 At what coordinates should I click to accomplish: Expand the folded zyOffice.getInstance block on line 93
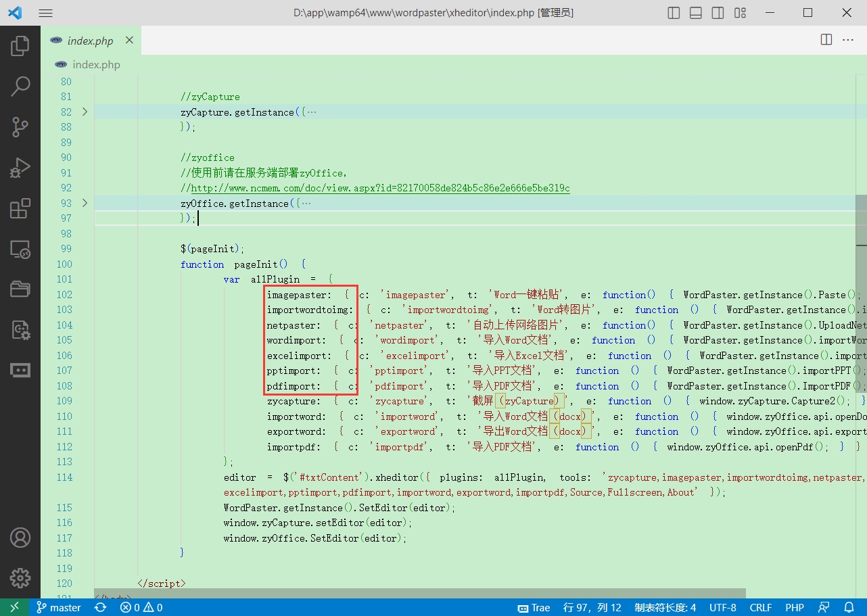coord(85,203)
